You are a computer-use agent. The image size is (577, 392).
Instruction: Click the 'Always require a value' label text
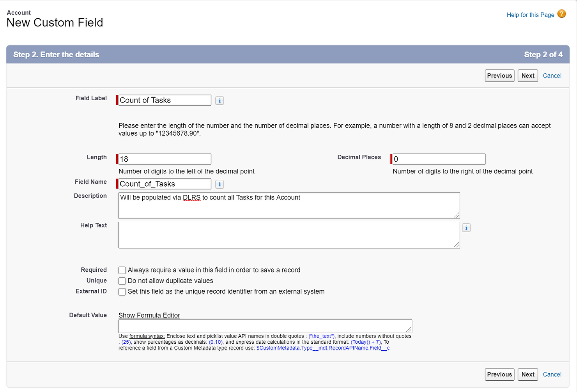click(x=214, y=270)
